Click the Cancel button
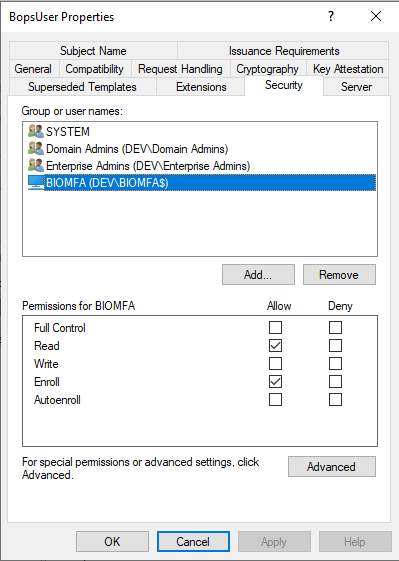This screenshot has width=399, height=561. [193, 541]
